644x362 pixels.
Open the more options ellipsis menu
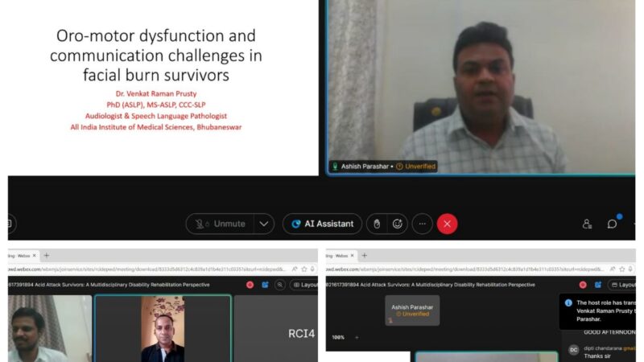422,224
